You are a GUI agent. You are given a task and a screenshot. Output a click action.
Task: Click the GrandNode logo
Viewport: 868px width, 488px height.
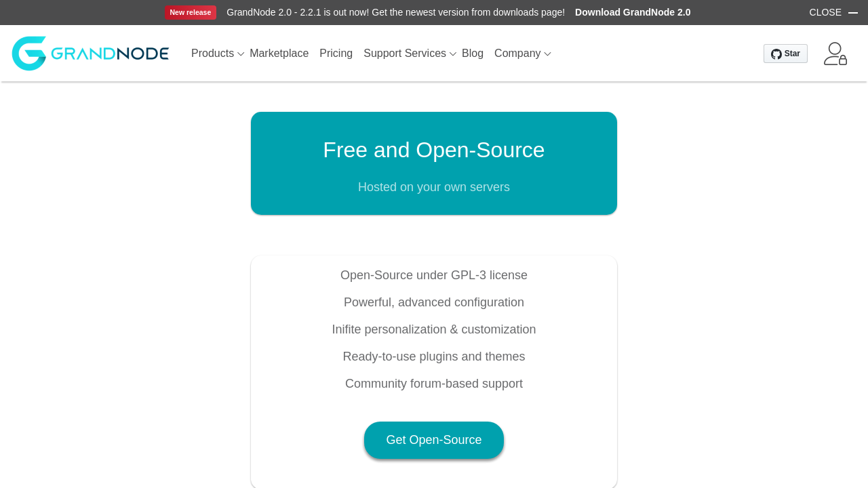[90, 54]
